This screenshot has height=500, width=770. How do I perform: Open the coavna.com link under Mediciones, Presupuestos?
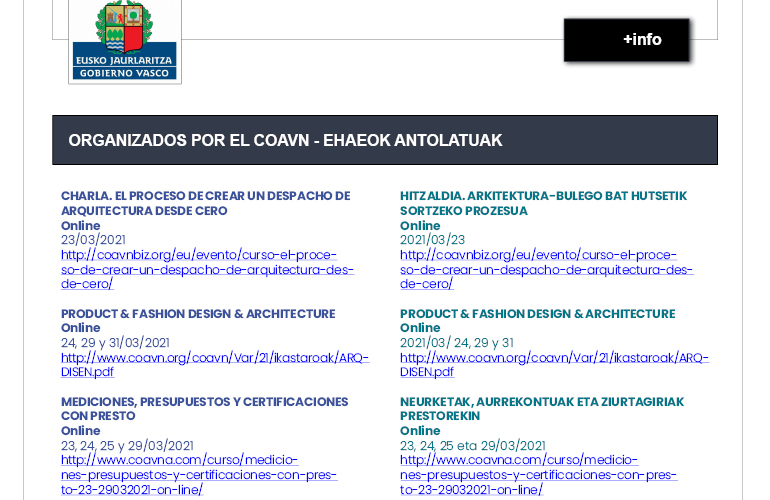(x=199, y=474)
